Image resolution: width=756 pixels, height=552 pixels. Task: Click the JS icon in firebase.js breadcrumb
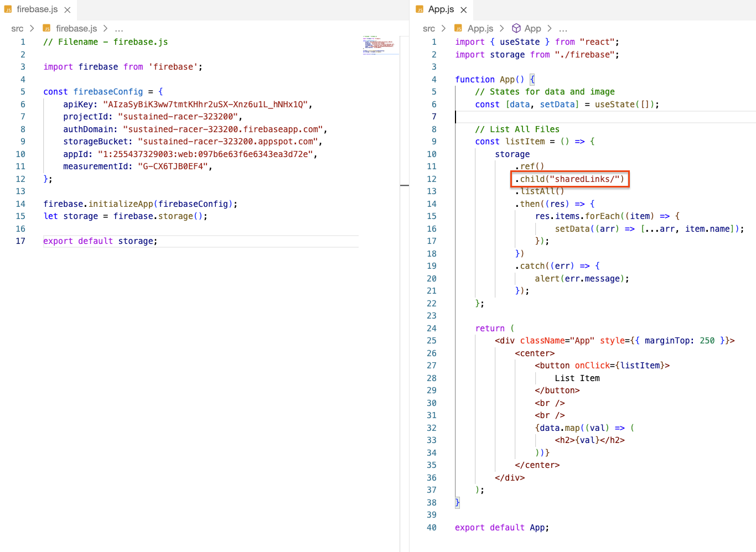[47, 28]
